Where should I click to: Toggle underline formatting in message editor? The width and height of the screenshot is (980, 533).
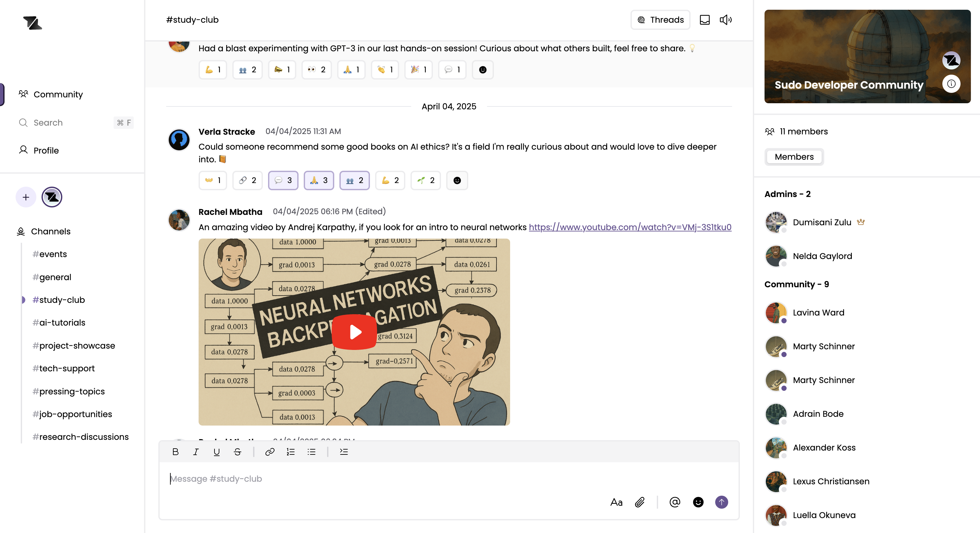click(x=216, y=452)
